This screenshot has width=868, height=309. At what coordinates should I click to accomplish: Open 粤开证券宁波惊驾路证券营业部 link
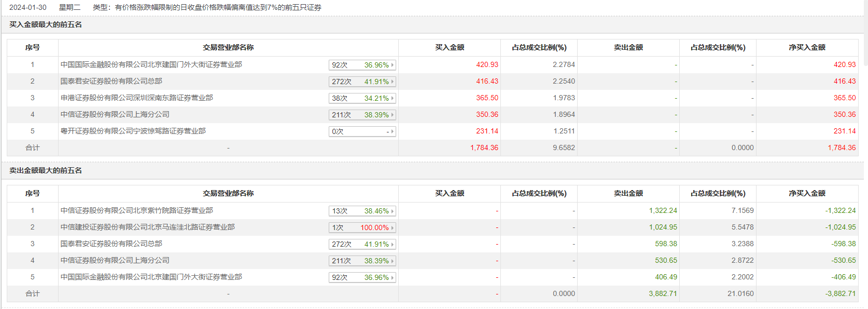pyautogui.click(x=133, y=131)
